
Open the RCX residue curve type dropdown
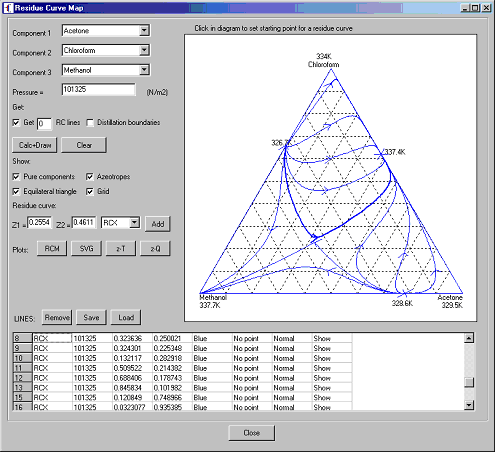tap(134, 222)
